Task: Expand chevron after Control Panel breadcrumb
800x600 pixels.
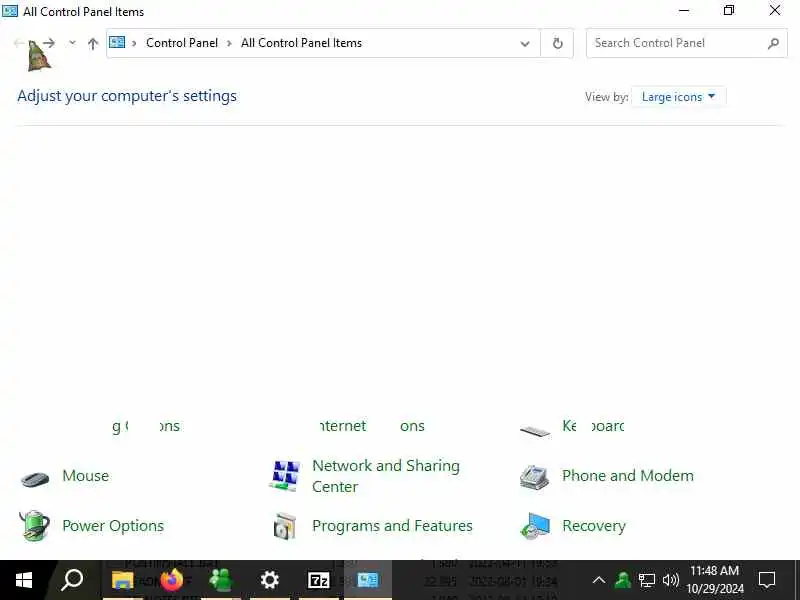Action: point(229,43)
